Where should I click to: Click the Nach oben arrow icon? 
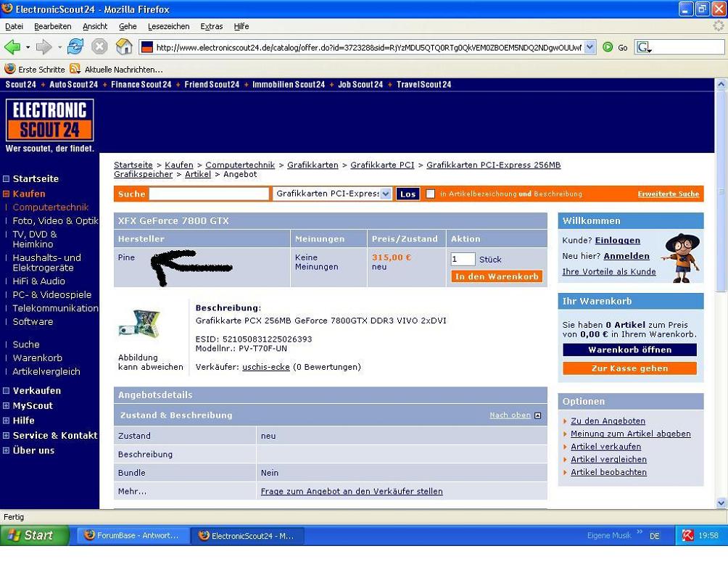pos(537,415)
